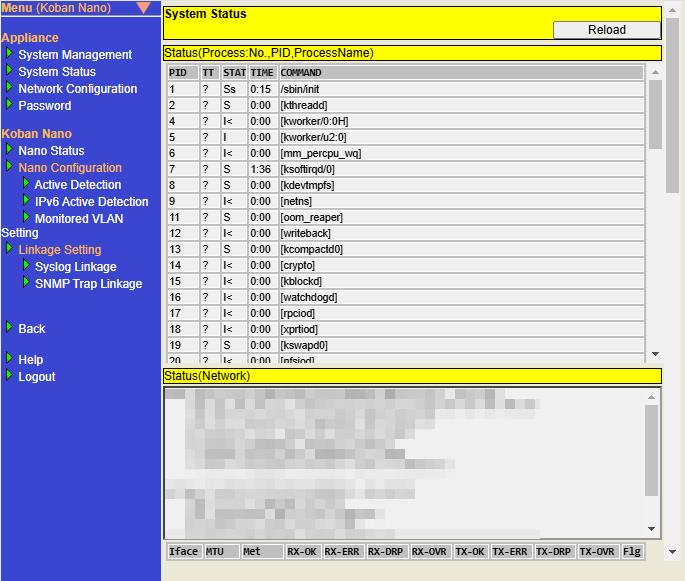
Task: Click the orange triangle menu collapse icon
Action: [143, 8]
